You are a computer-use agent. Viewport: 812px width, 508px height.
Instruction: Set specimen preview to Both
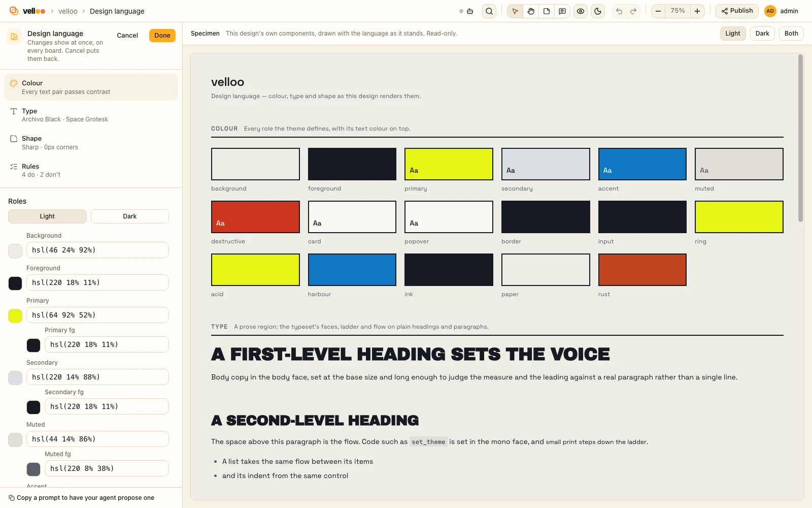[x=791, y=34]
